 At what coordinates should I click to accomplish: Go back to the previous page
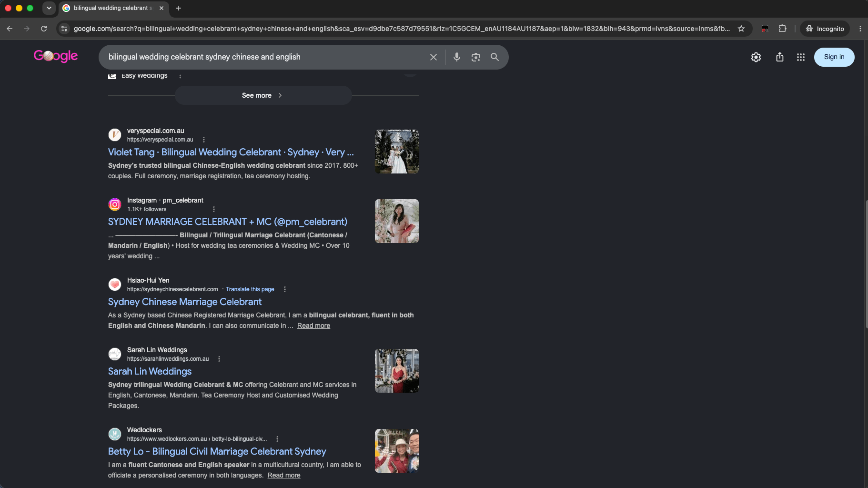(x=10, y=29)
